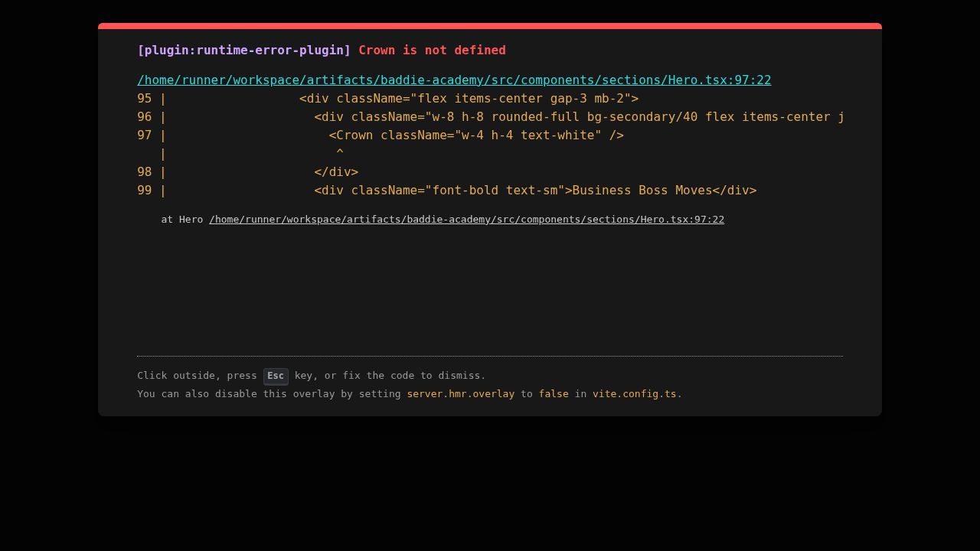
Task: Click the server.hmr.overlay setting text
Action: tap(460, 394)
